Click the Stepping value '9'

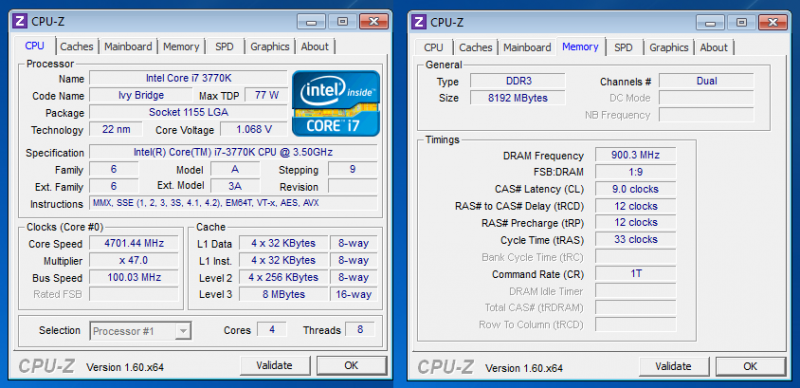click(353, 169)
